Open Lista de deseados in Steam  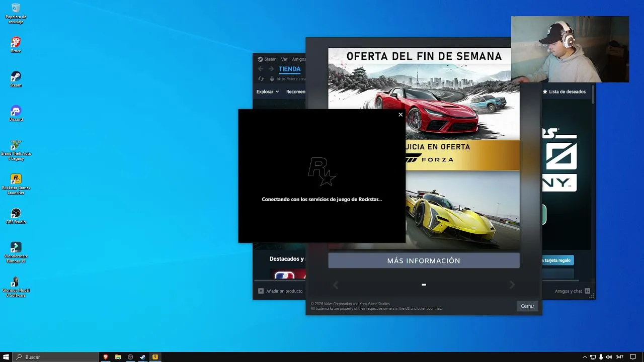pyautogui.click(x=564, y=92)
